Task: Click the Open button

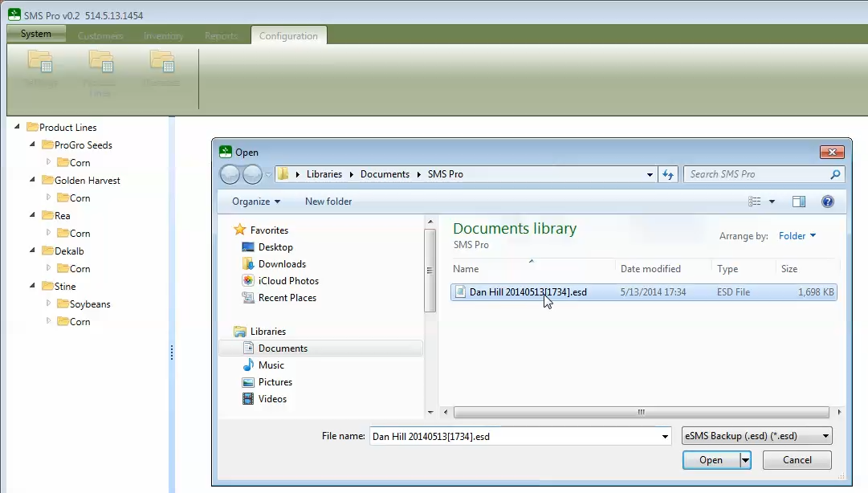Action: click(711, 460)
